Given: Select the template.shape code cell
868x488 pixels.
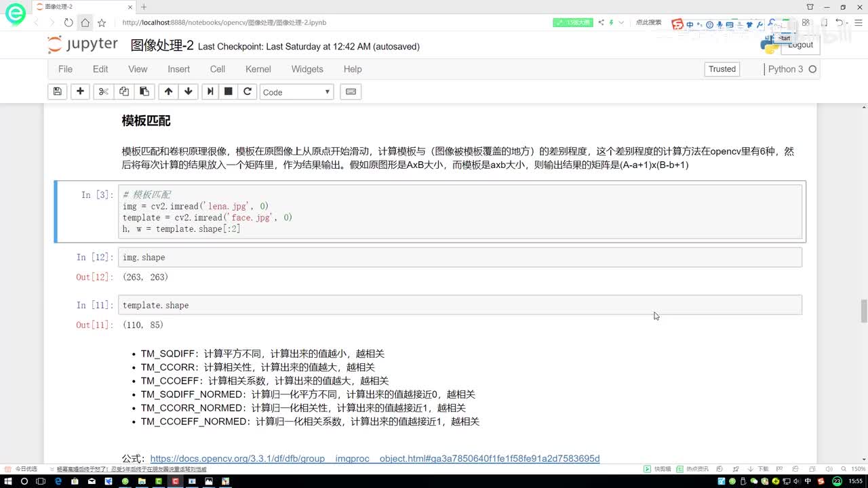Looking at the screenshot, I should (460, 305).
